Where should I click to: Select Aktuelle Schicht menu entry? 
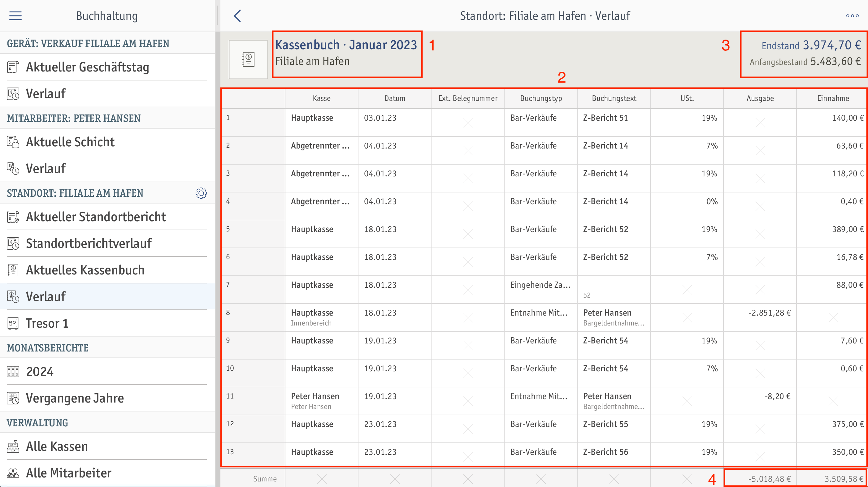pos(107,142)
